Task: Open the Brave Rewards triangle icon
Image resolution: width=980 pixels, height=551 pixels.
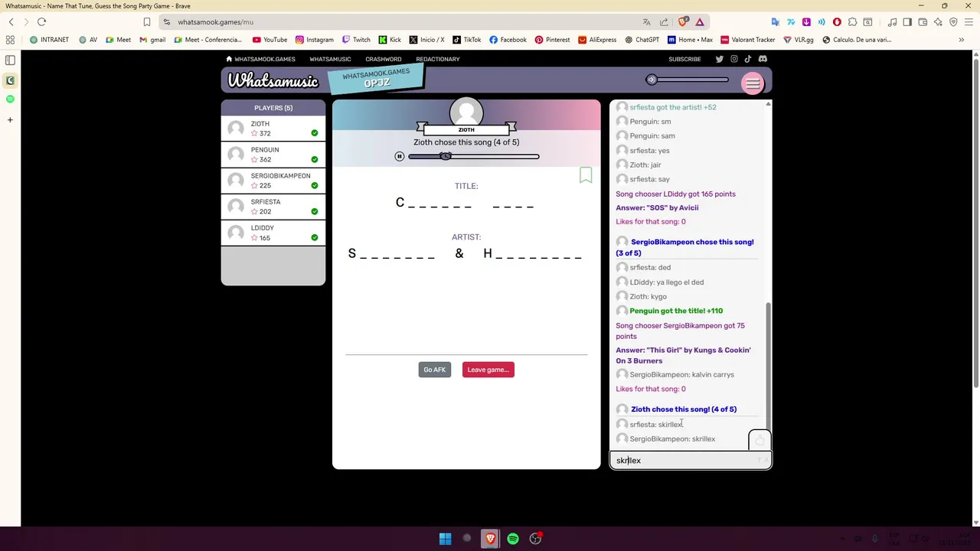Action: pos(700,22)
